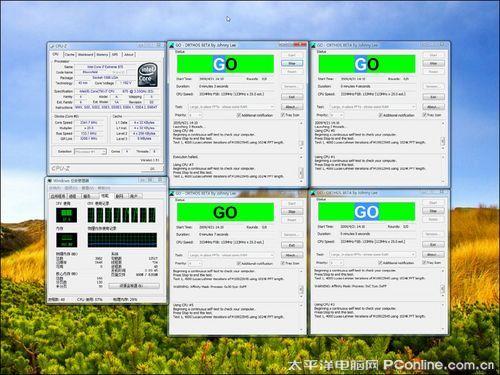Click the green GO status banner, lower-left ORTHOS
Viewport: 500px width, 375px height.
click(x=225, y=212)
